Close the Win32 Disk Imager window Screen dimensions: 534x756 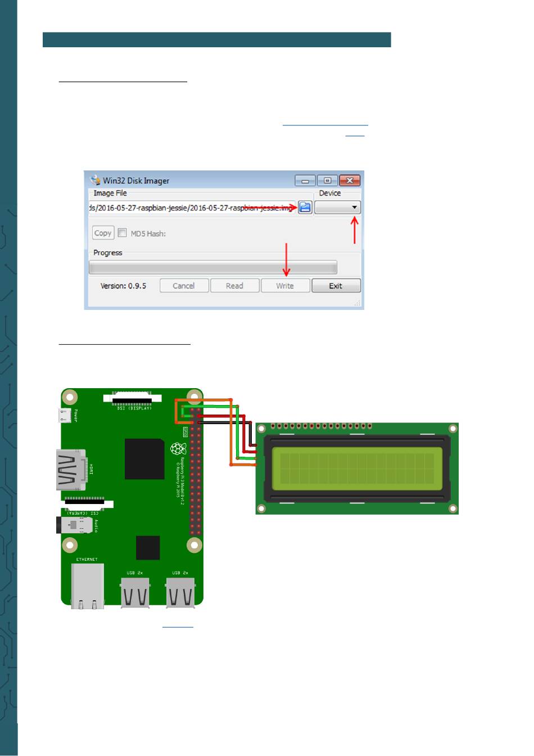(350, 181)
